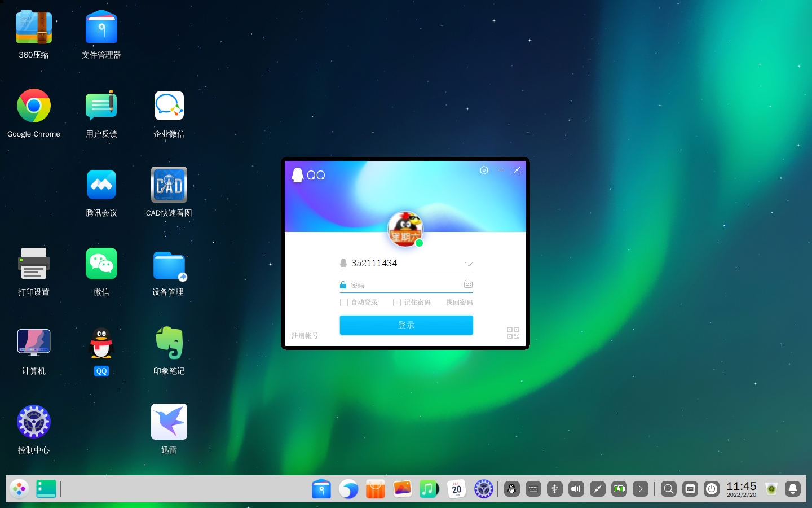812x508 pixels.
Task: Click the blue 登录 button
Action: (x=407, y=325)
